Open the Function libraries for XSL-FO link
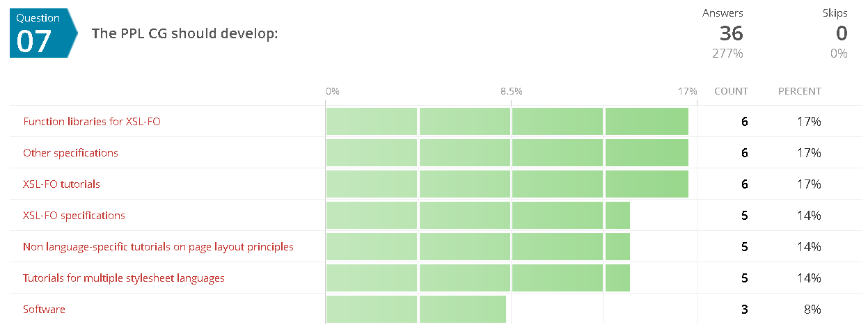 [x=92, y=122]
